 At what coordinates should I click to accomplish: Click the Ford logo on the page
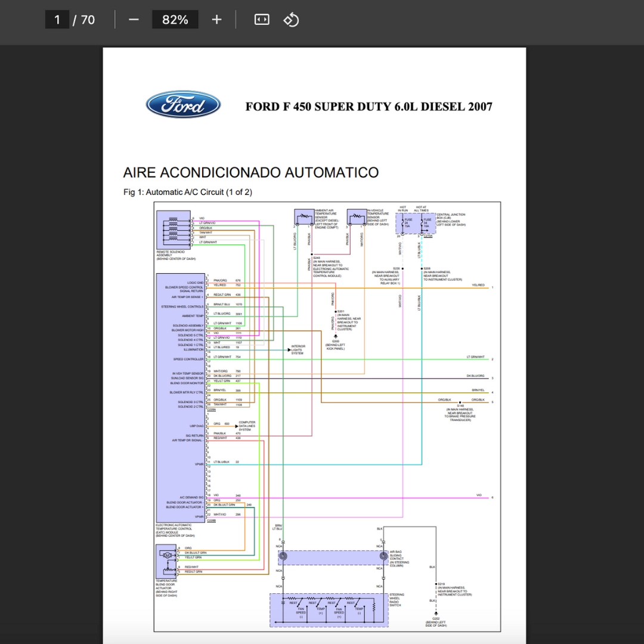point(183,104)
